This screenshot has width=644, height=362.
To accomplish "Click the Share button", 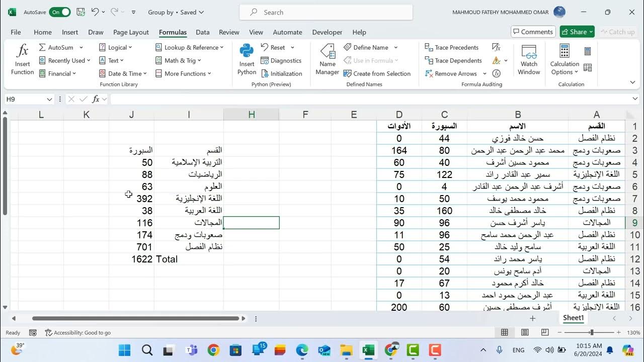I will (x=577, y=32).
